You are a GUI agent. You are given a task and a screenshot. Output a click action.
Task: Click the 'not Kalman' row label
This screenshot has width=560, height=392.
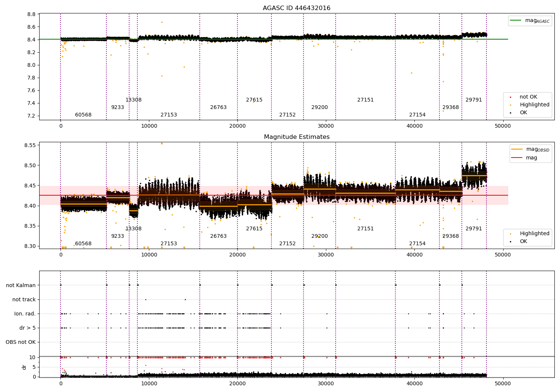[x=21, y=285]
